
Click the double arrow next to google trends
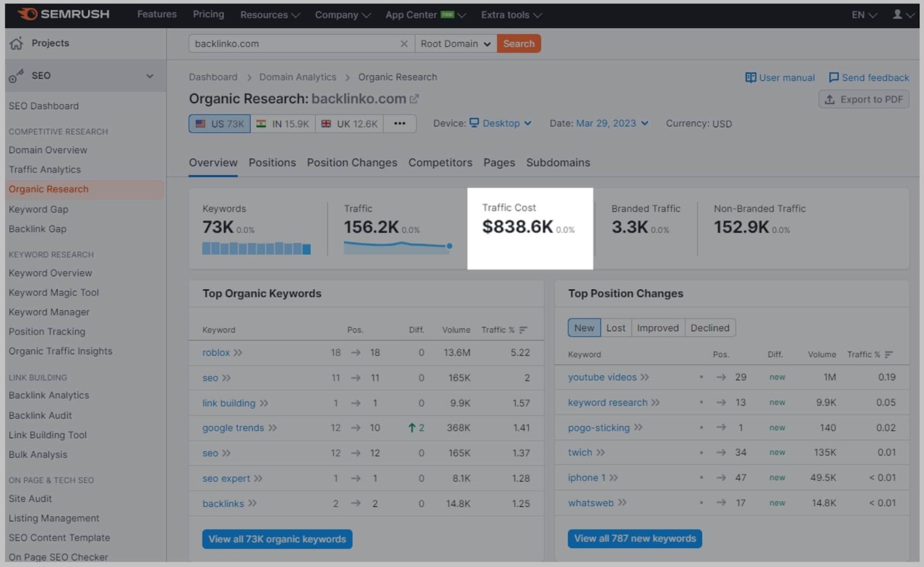(x=273, y=428)
